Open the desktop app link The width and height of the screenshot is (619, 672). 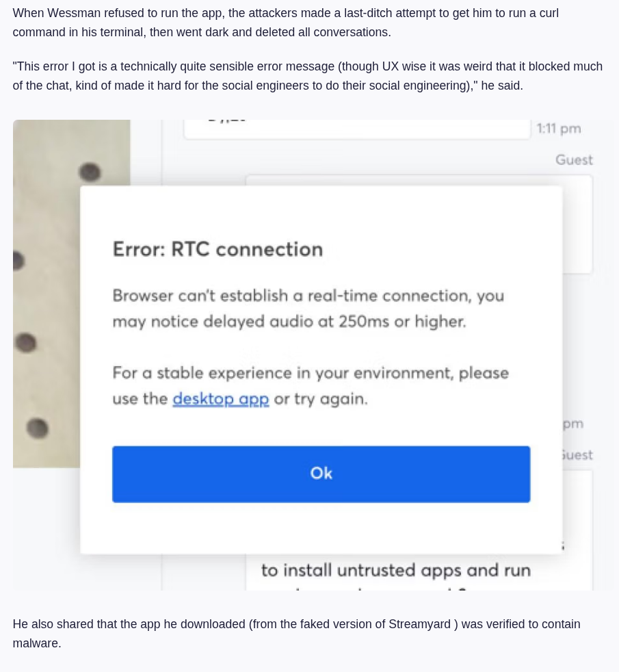click(x=220, y=399)
